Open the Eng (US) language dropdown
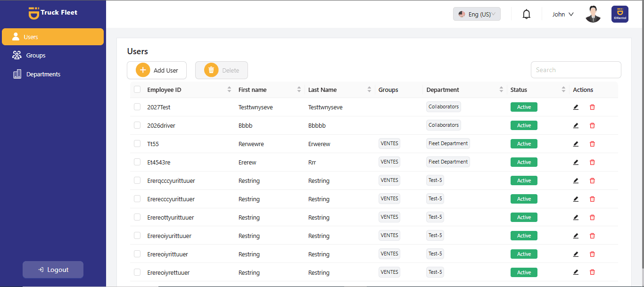Viewport: 644px width, 287px height. [x=477, y=14]
